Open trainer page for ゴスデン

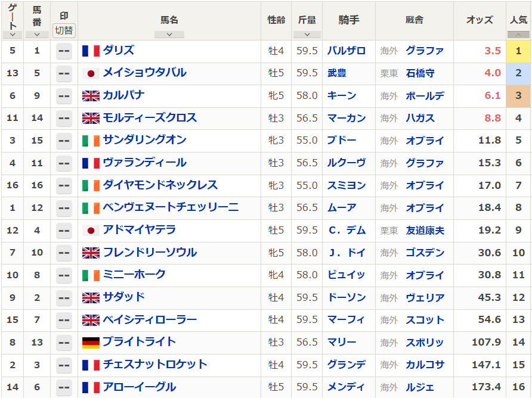click(x=425, y=253)
